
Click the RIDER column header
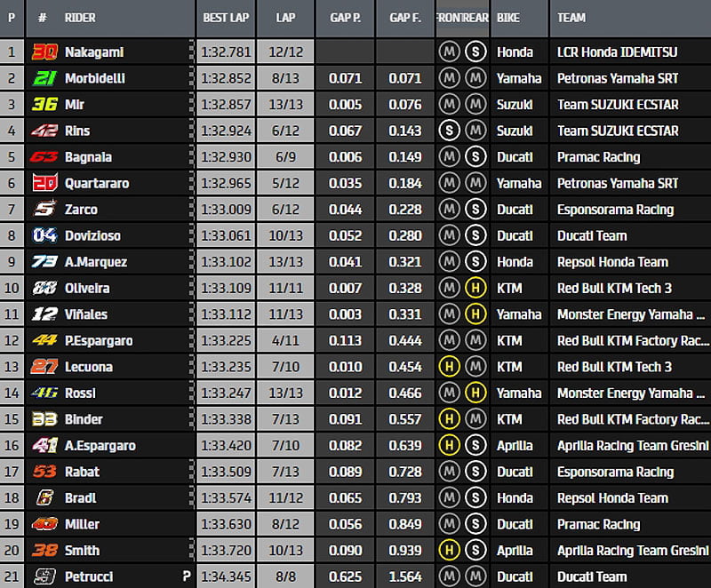point(80,17)
